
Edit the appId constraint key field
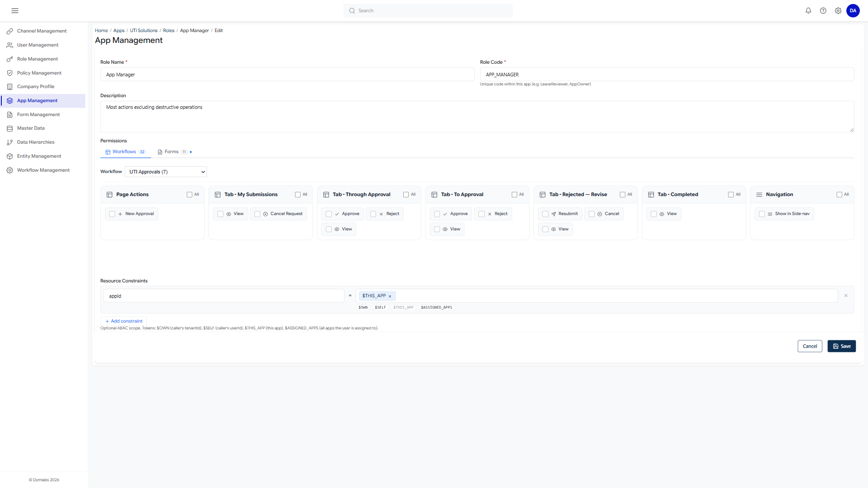coord(224,296)
